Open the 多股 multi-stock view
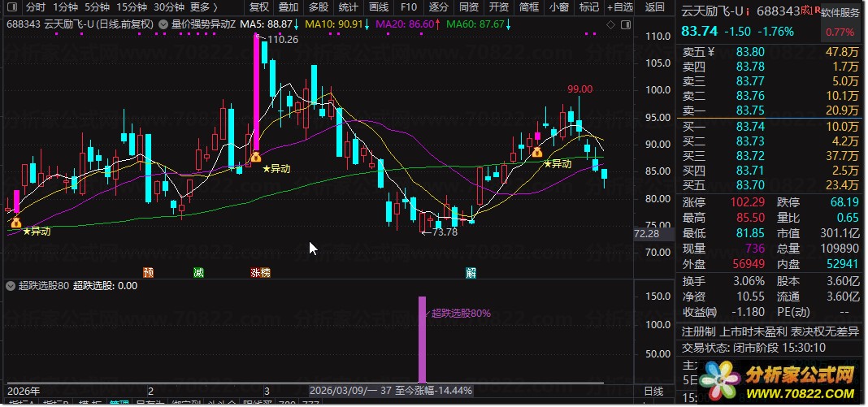The height and width of the screenshot is (407, 868). 319,7
